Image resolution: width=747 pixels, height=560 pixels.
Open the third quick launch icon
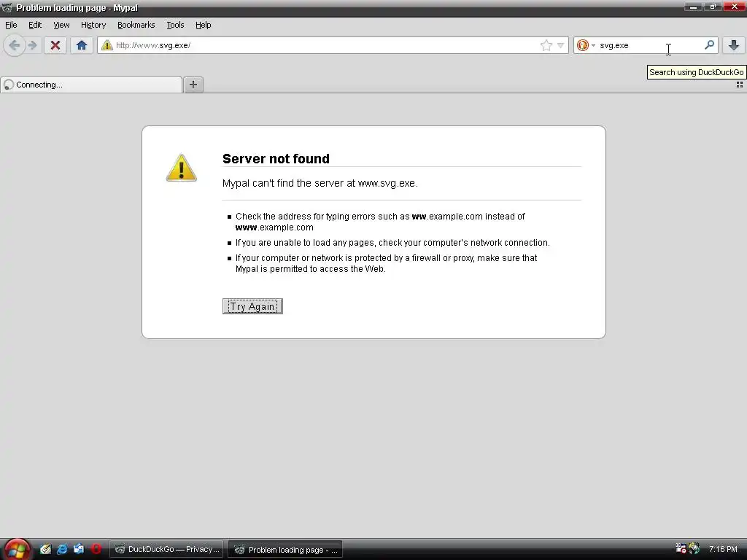pos(79,549)
